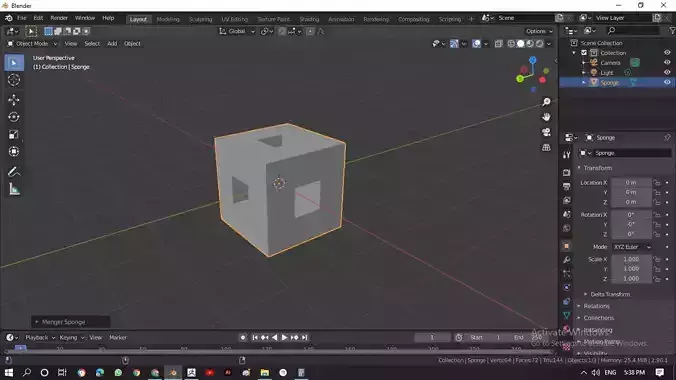676x380 pixels.
Task: Select the Measure tool
Action: click(x=14, y=189)
